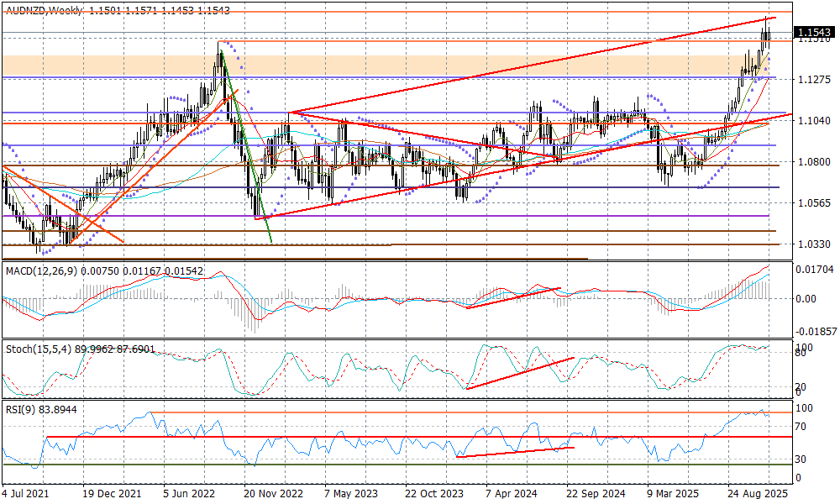Select the MACD(12,26,9) indicator label

44,270
